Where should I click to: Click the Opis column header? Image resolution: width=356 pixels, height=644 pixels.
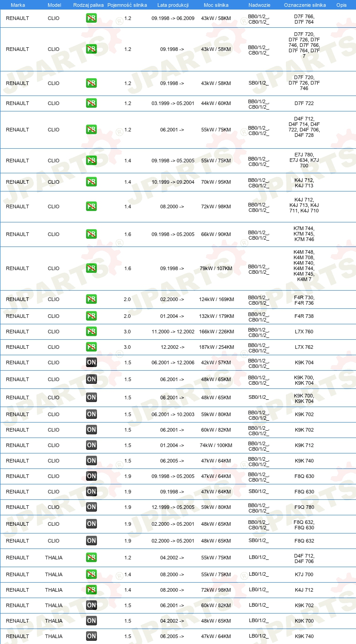[341, 5]
